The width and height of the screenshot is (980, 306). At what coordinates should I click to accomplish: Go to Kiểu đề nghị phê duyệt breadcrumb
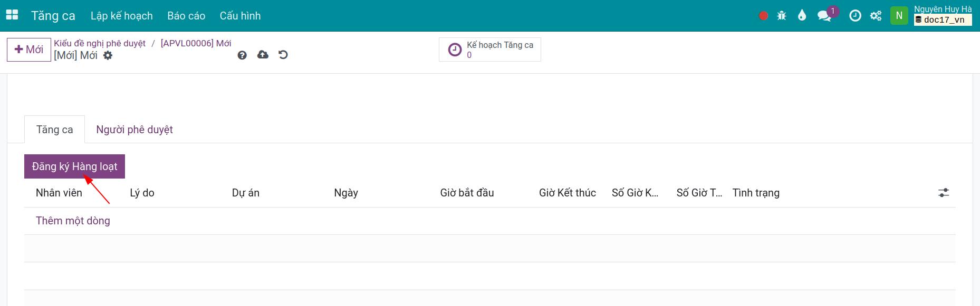[x=100, y=43]
